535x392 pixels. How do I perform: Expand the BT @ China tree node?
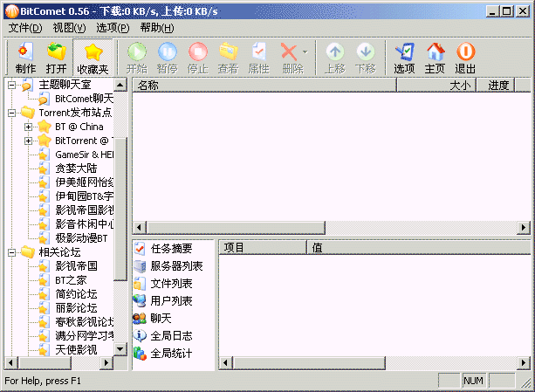[x=28, y=127]
